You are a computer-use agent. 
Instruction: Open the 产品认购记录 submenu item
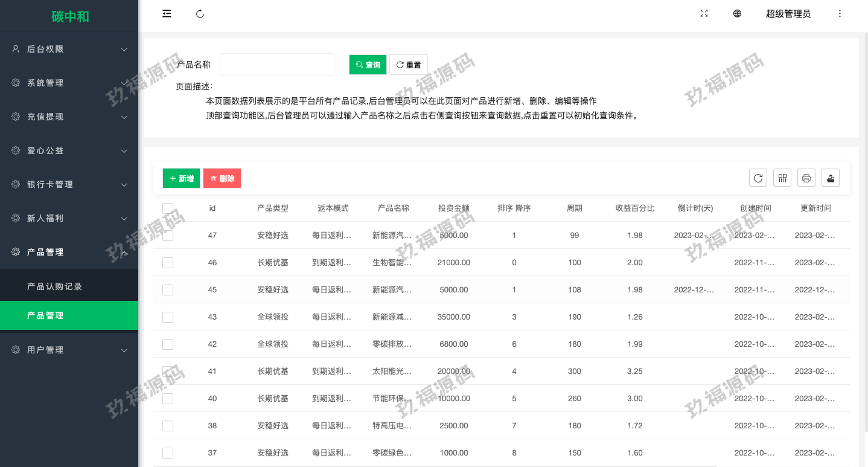click(55, 286)
